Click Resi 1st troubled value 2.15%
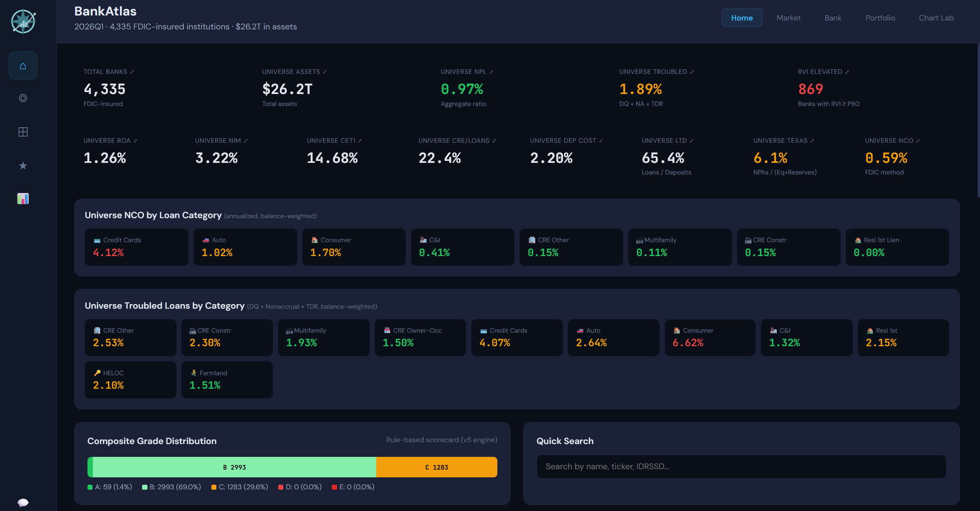The height and width of the screenshot is (511, 980). tap(881, 343)
